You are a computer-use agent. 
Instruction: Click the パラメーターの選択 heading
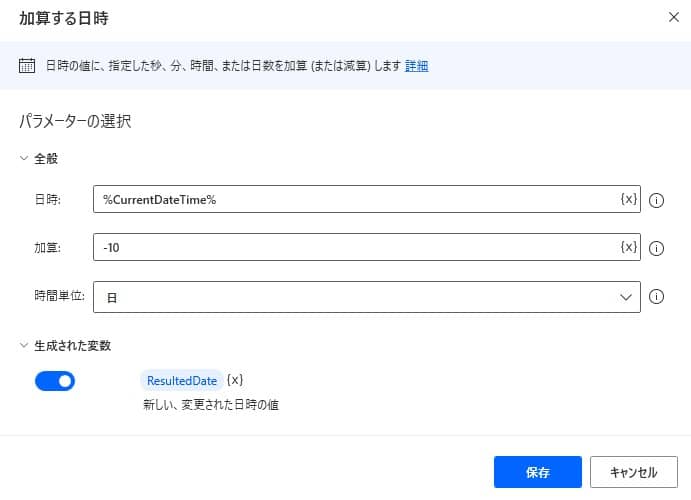[x=76, y=122]
